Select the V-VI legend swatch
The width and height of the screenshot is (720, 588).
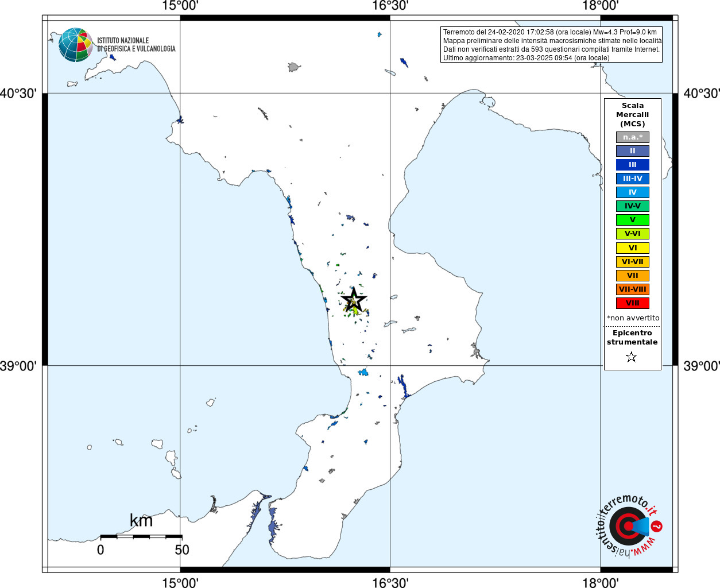[633, 234]
